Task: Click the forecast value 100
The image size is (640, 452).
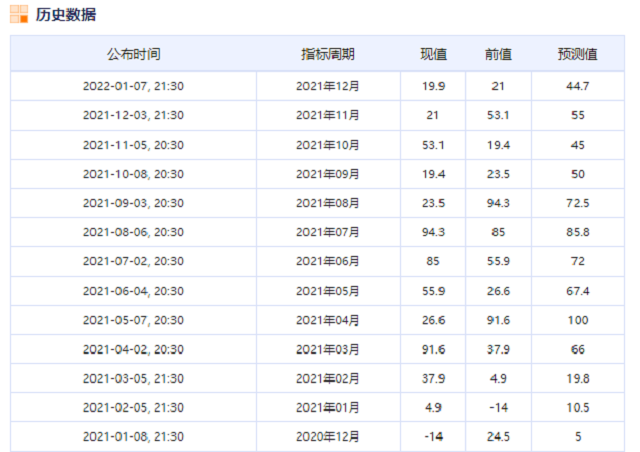Action: (x=578, y=320)
